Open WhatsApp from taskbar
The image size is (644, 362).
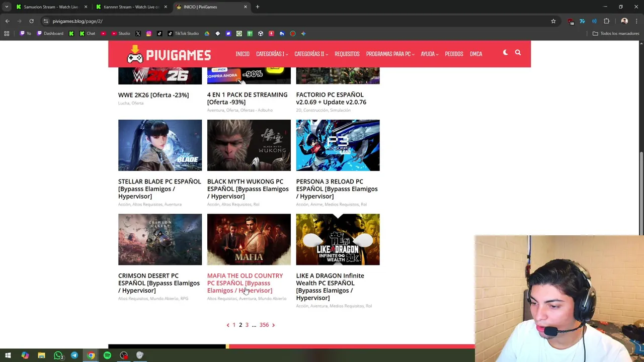click(58, 355)
